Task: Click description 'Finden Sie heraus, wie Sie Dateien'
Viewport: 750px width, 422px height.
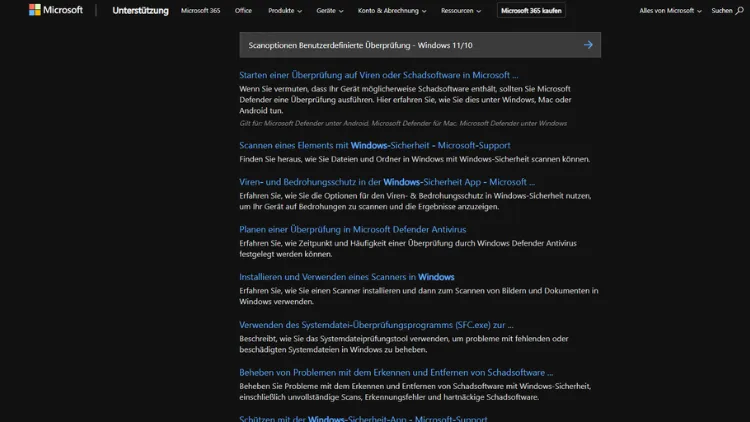Action: [x=414, y=159]
